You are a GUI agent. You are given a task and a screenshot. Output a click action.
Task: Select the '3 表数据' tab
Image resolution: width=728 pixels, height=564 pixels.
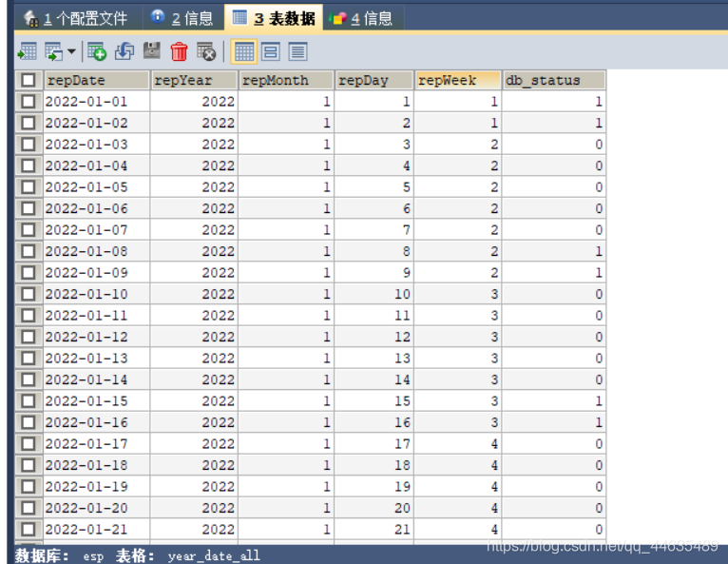coord(274,19)
